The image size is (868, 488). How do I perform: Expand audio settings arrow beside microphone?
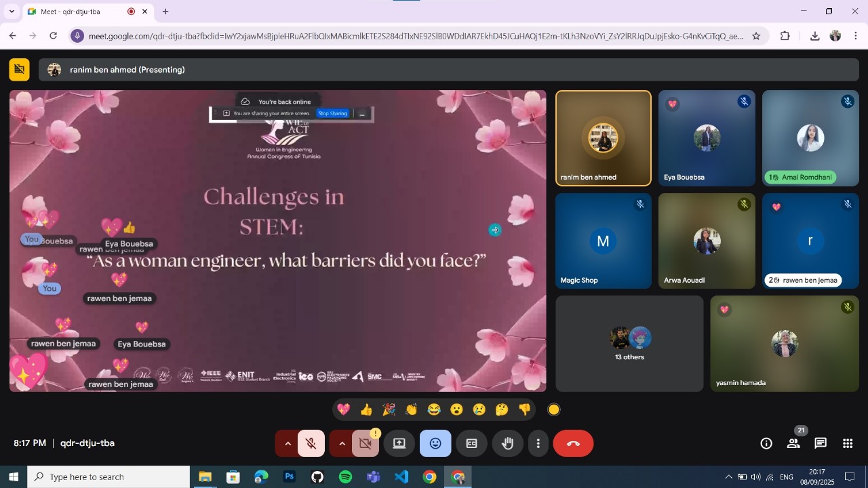tap(288, 444)
